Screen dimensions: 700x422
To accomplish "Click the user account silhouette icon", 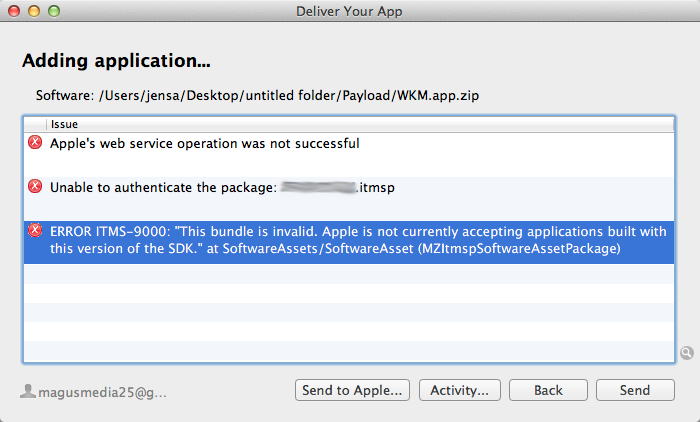I will click(x=27, y=391).
